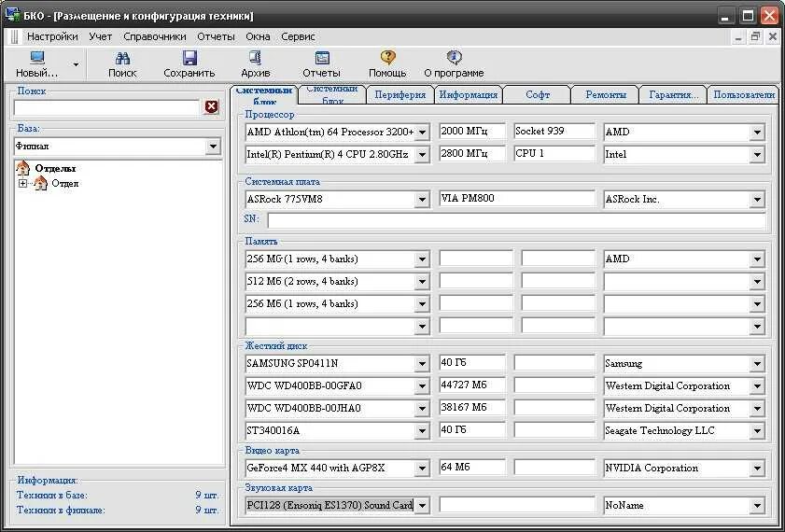Image resolution: width=785 pixels, height=532 pixels.
Task: Click the 44727 Мб disk size field
Action: click(x=472, y=385)
